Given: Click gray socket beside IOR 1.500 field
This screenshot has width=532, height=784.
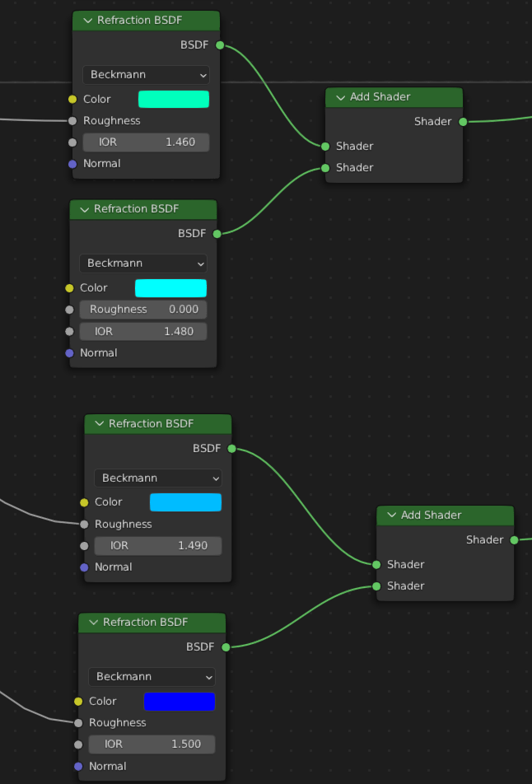Looking at the screenshot, I should (78, 745).
